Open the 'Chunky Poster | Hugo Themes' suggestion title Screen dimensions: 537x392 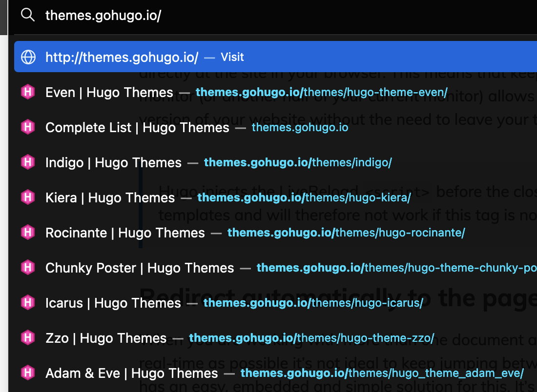click(140, 268)
